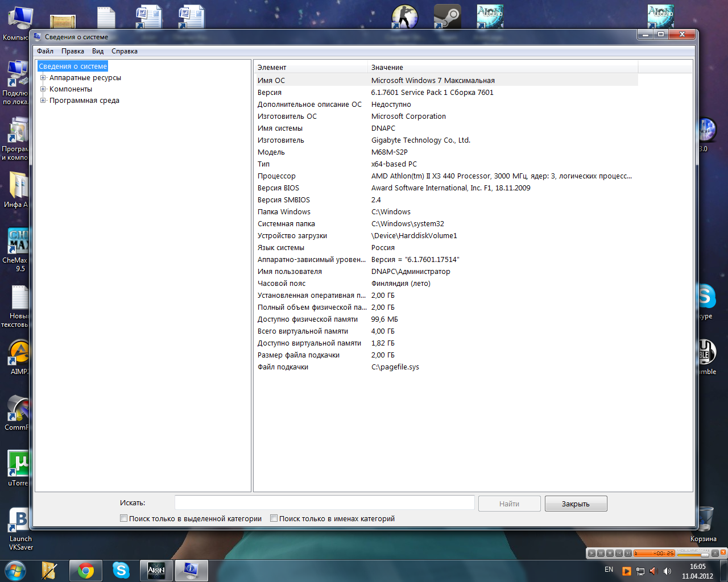The image size is (728, 582).
Task: Open the Aion Legend shortcut at far right
Action: tap(660, 16)
